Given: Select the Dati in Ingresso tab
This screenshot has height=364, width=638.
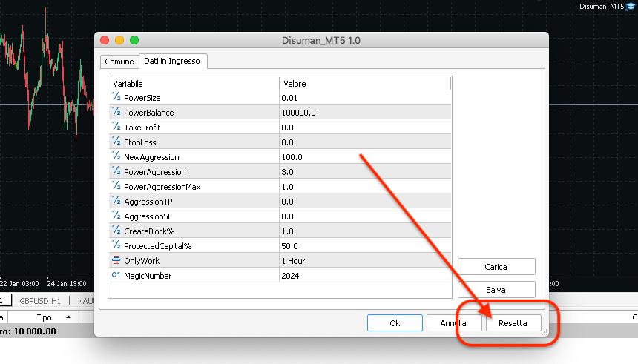Looking at the screenshot, I should (172, 61).
